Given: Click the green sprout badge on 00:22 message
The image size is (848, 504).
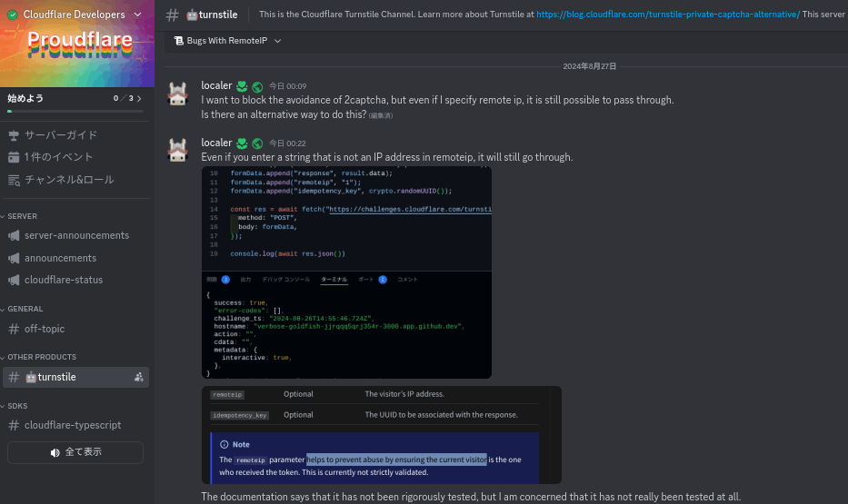Looking at the screenshot, I should pos(242,143).
